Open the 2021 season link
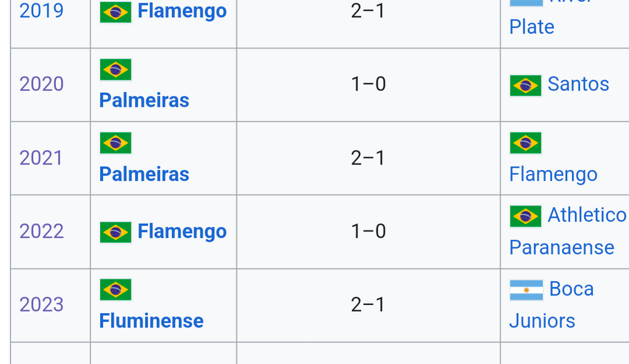Image resolution: width=629 pixels, height=364 pixels. 41,158
